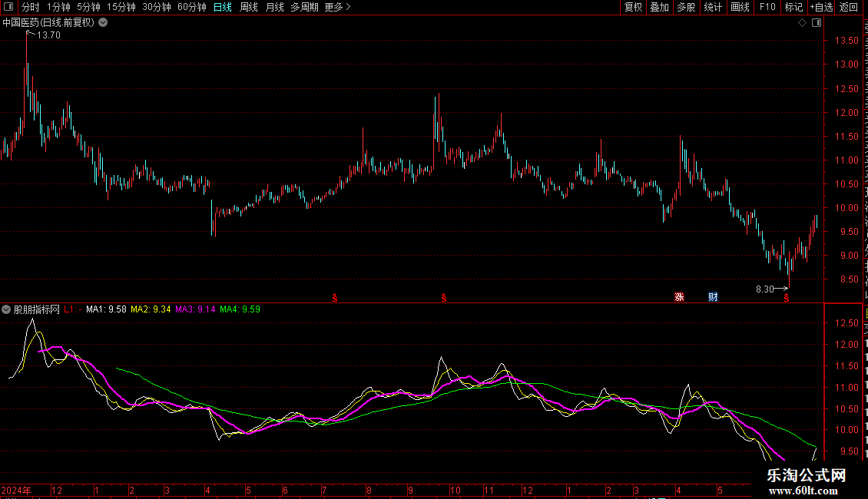Screen dimensions: 868x499
Task: Click the blue 财 financial report marker
Action: click(713, 297)
